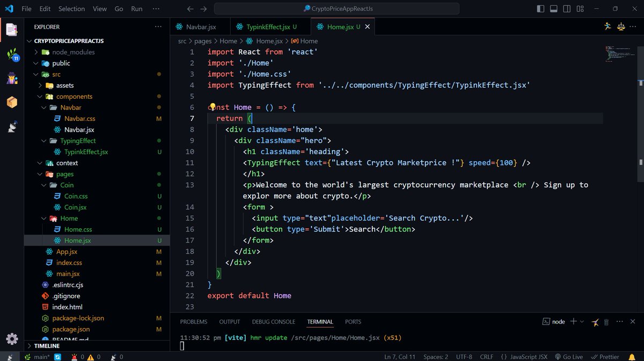This screenshot has width=644, height=361.
Task: Switch to PROBLEMS panel tab
Action: [x=194, y=322]
